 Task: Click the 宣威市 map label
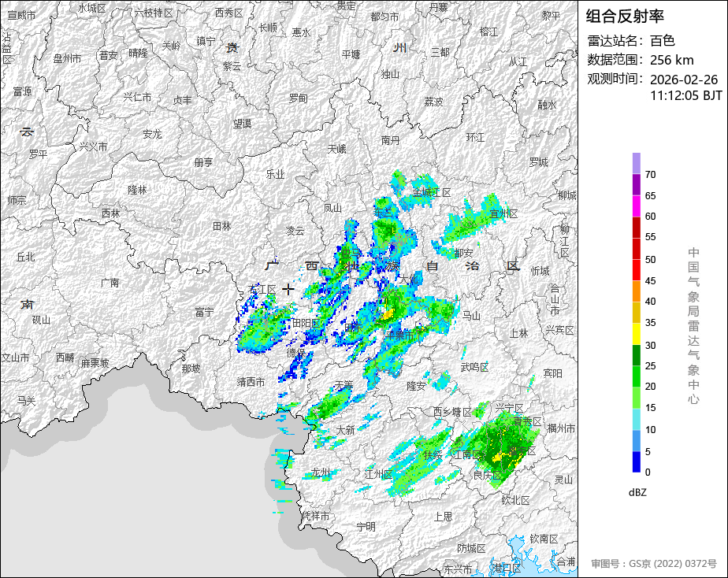pos(21,15)
